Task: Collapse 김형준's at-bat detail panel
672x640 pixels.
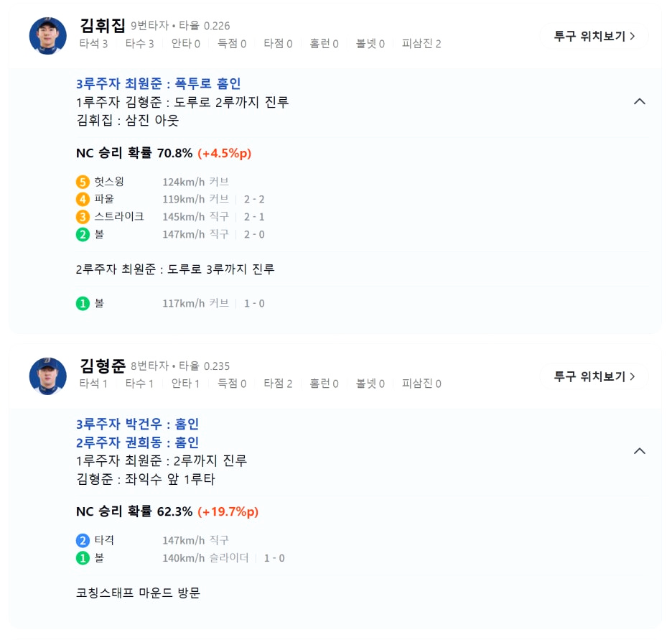Action: pyautogui.click(x=639, y=450)
